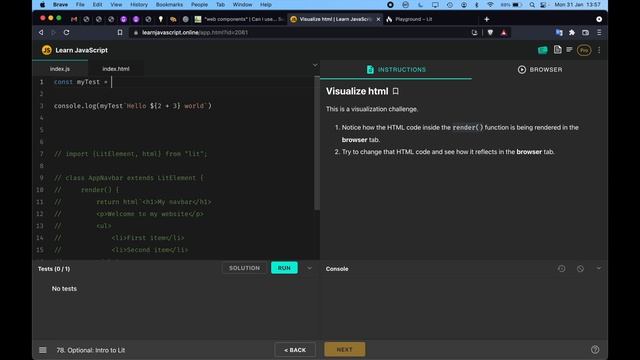
Task: Open the File menu
Action: pyautogui.click(x=80, y=4)
